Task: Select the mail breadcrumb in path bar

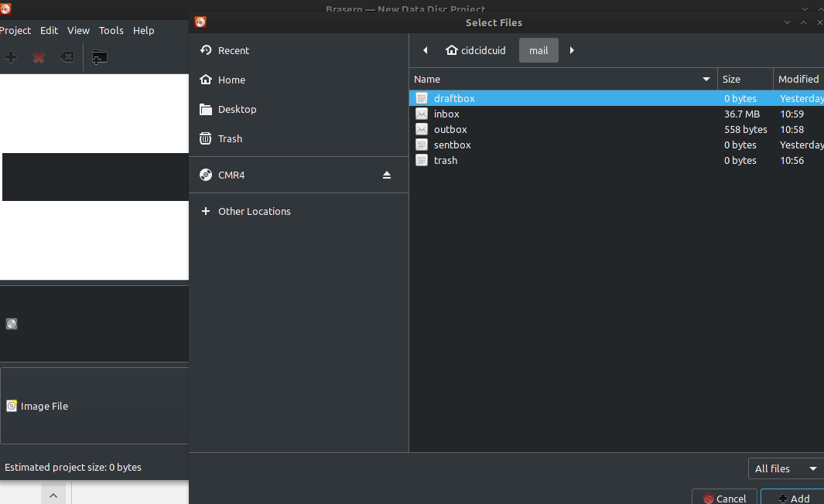Action: click(539, 50)
